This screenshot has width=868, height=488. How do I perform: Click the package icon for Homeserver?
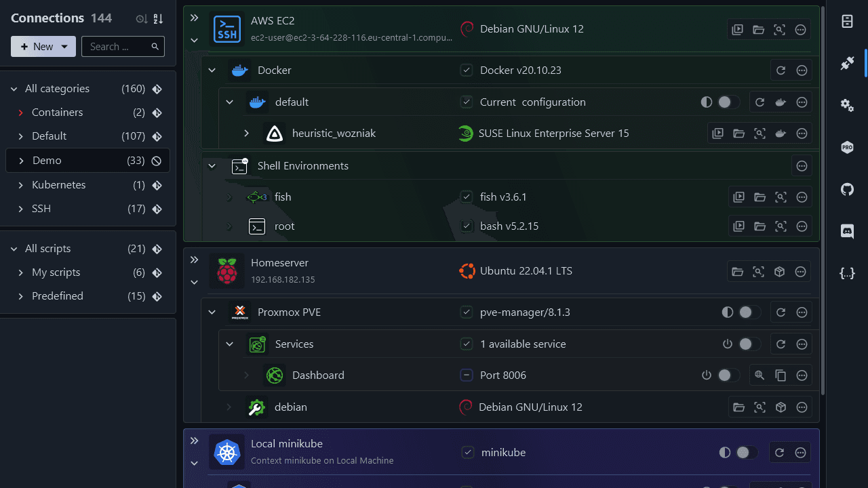pyautogui.click(x=779, y=272)
